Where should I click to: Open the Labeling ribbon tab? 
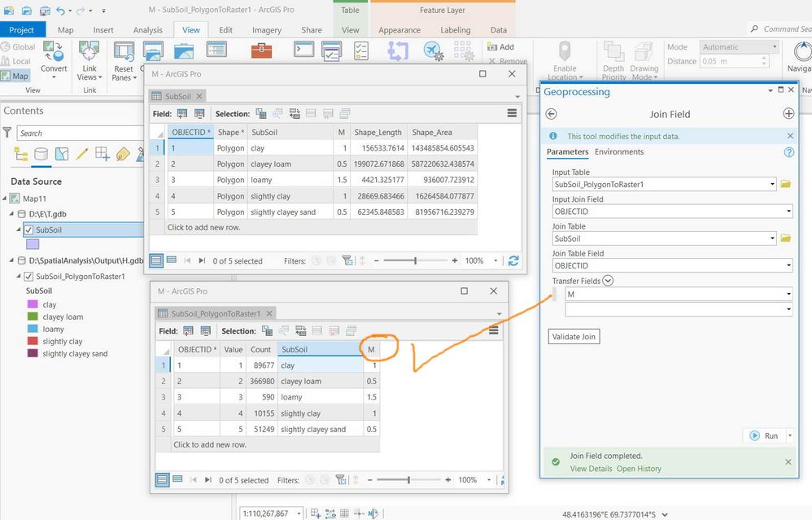(455, 30)
